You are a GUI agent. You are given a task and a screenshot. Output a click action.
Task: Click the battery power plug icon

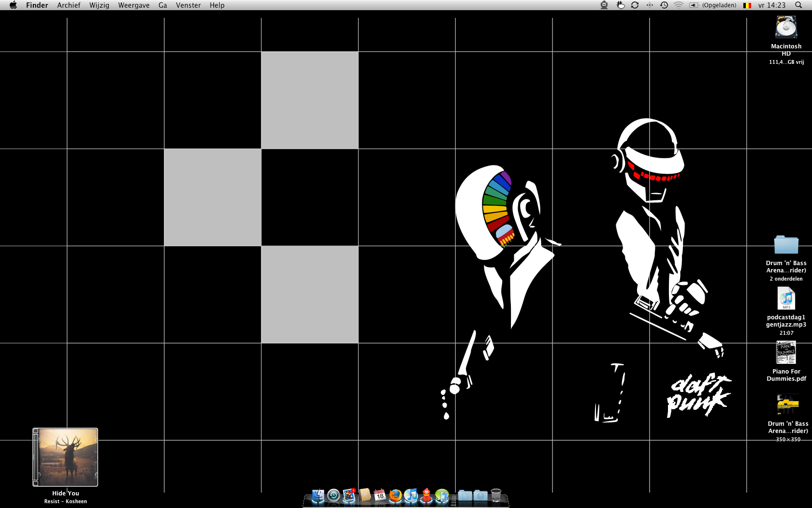pyautogui.click(x=694, y=5)
